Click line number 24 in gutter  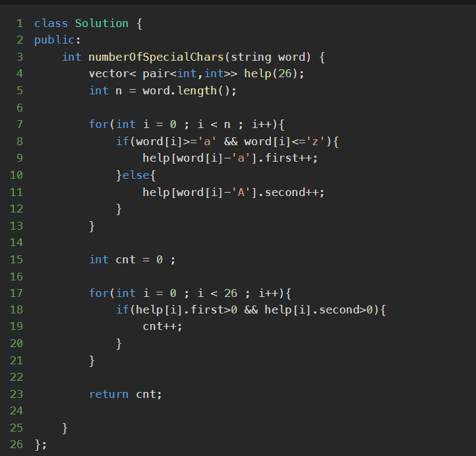coord(16,410)
